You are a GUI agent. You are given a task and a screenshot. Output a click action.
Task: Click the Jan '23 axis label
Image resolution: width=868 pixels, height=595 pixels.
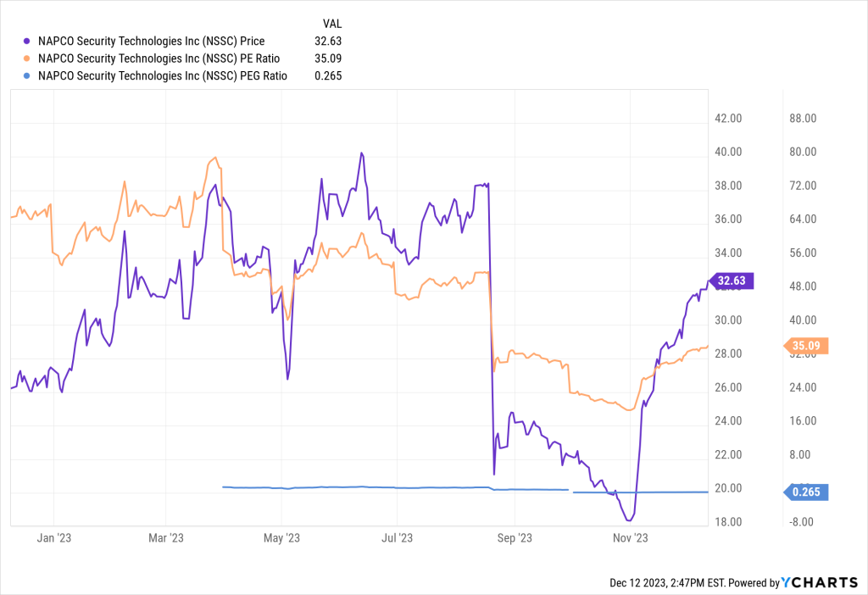coord(53,538)
